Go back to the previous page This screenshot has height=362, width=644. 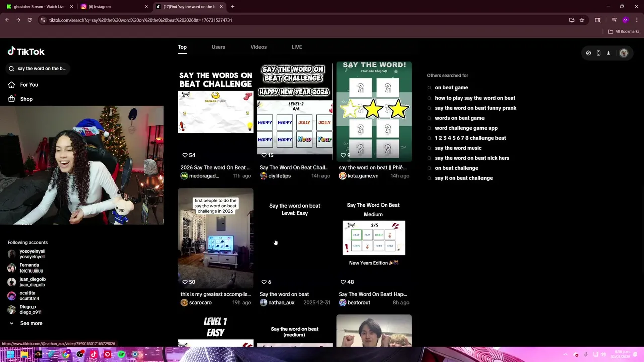click(7, 20)
